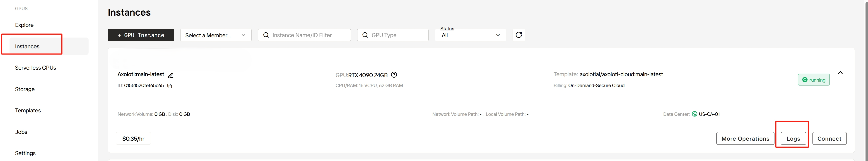Go to Explore in sidebar
The width and height of the screenshot is (868, 161).
click(24, 25)
